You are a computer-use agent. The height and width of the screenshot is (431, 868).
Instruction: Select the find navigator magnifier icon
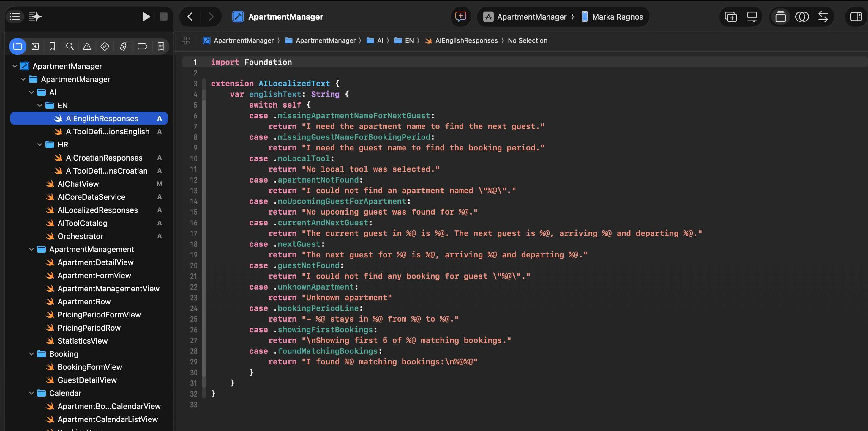(70, 47)
